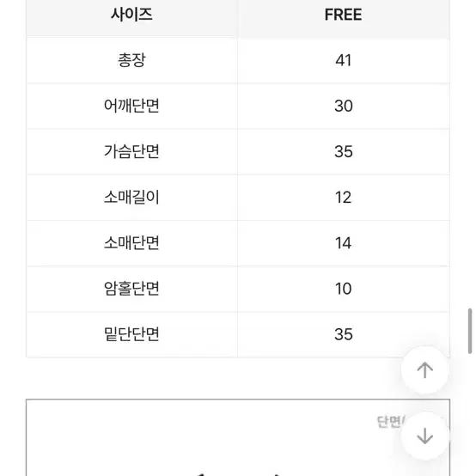Click the value 14 for 소매단면

click(344, 243)
